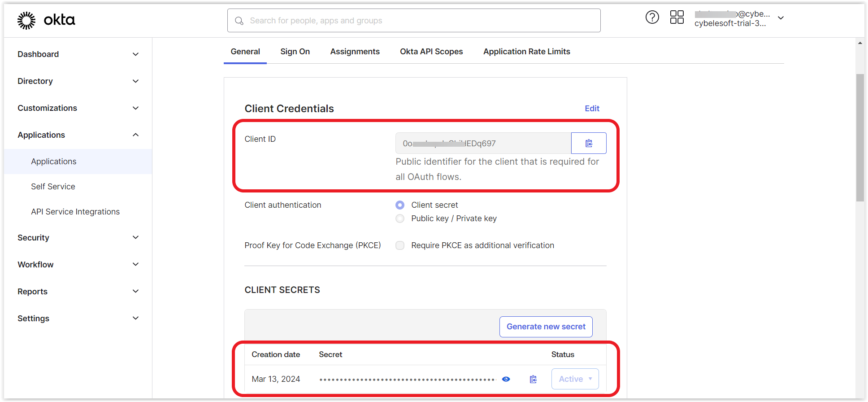Viewport: 868px width, 402px height.
Task: Copy the client secret to clipboard
Action: point(533,379)
